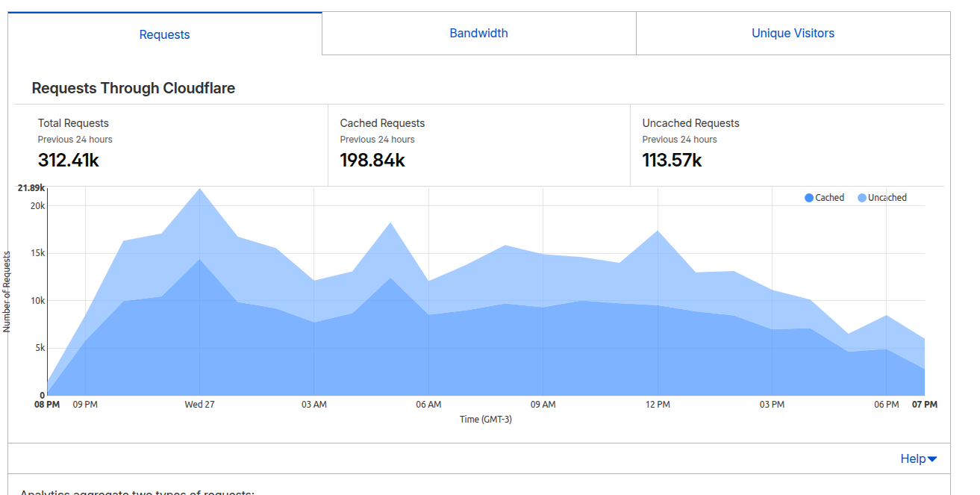Click the 03 PM time label
The image size is (980, 495).
tap(772, 405)
